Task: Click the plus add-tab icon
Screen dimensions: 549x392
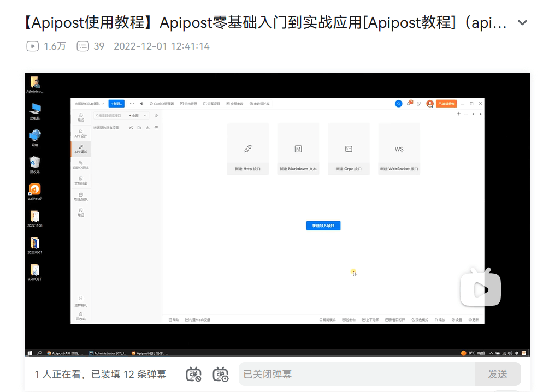Action: tap(458, 114)
